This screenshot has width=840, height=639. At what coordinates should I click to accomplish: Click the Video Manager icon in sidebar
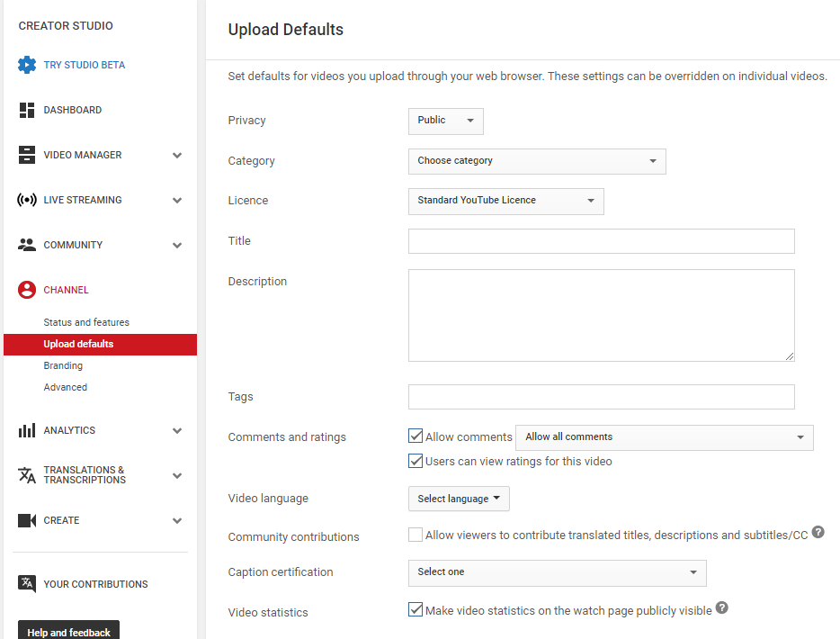27,155
